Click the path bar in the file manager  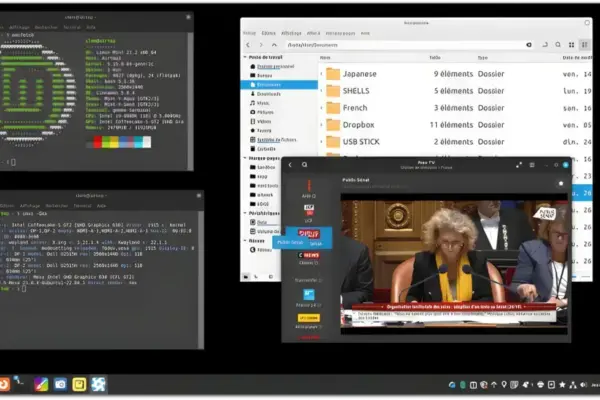tap(409, 45)
